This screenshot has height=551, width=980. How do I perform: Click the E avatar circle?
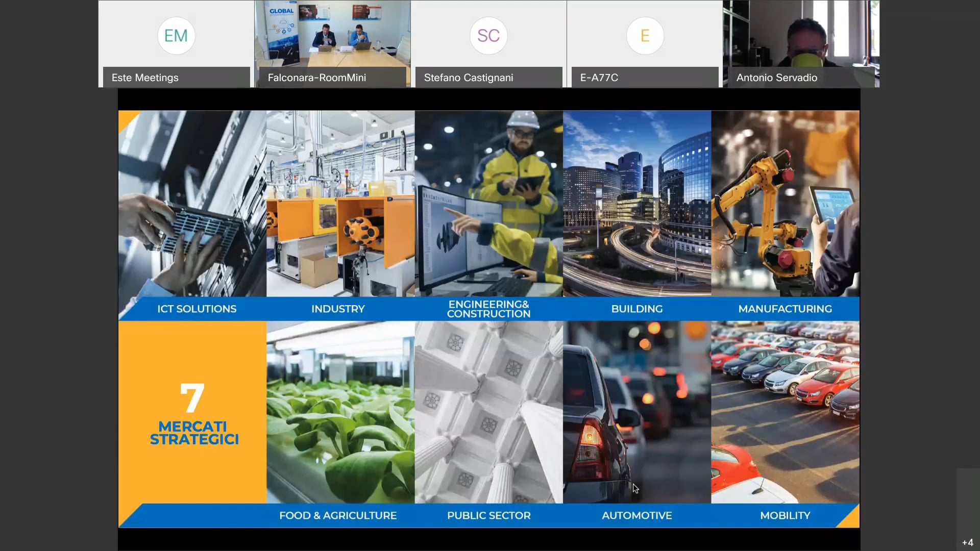click(645, 36)
